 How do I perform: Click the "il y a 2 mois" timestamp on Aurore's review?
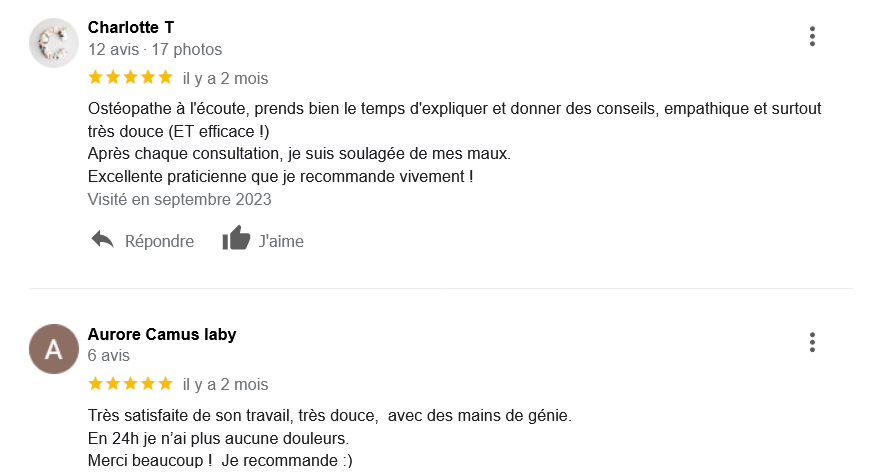point(225,384)
